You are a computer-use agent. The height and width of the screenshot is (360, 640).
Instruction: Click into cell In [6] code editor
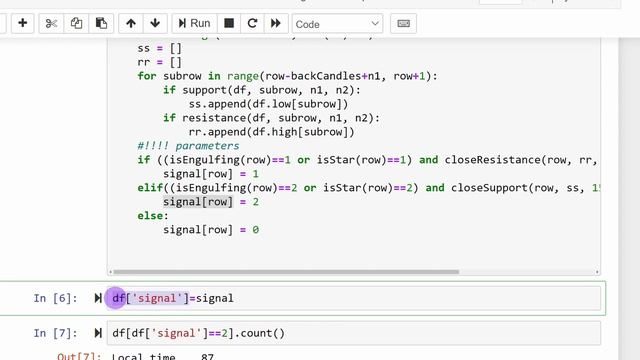click(354, 298)
